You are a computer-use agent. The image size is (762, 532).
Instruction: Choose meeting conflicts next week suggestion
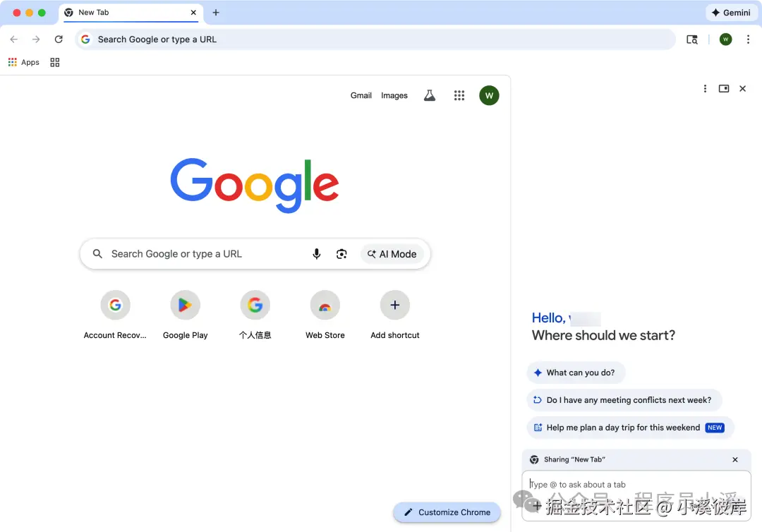tap(624, 400)
